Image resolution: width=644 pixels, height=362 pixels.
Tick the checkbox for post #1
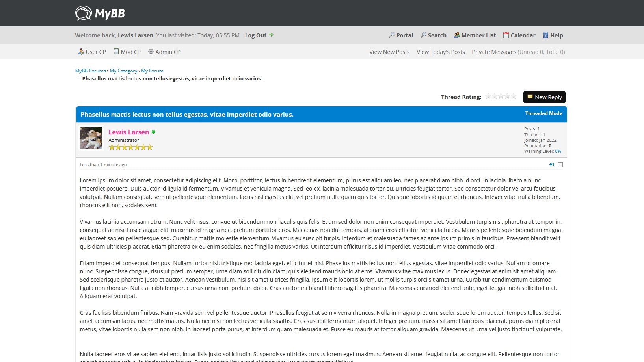(x=560, y=165)
